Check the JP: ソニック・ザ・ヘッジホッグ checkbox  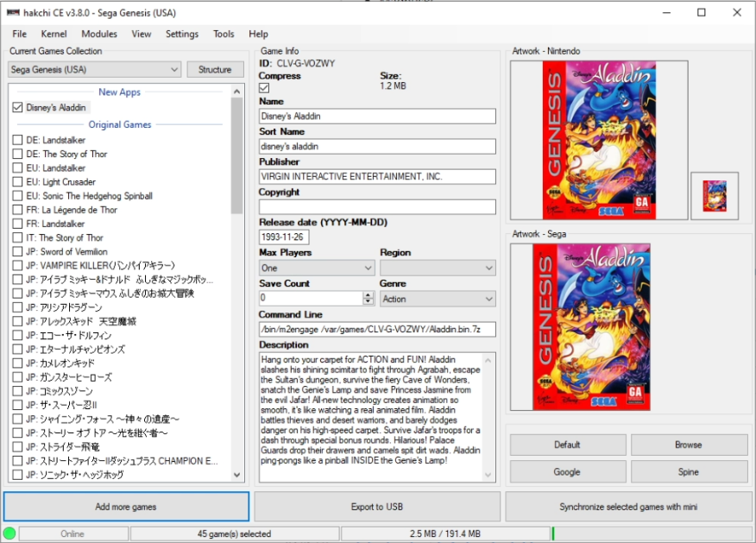click(18, 475)
